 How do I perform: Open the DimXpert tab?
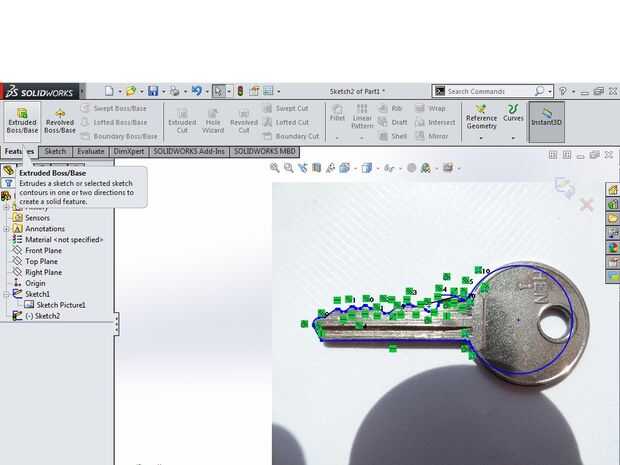129,151
